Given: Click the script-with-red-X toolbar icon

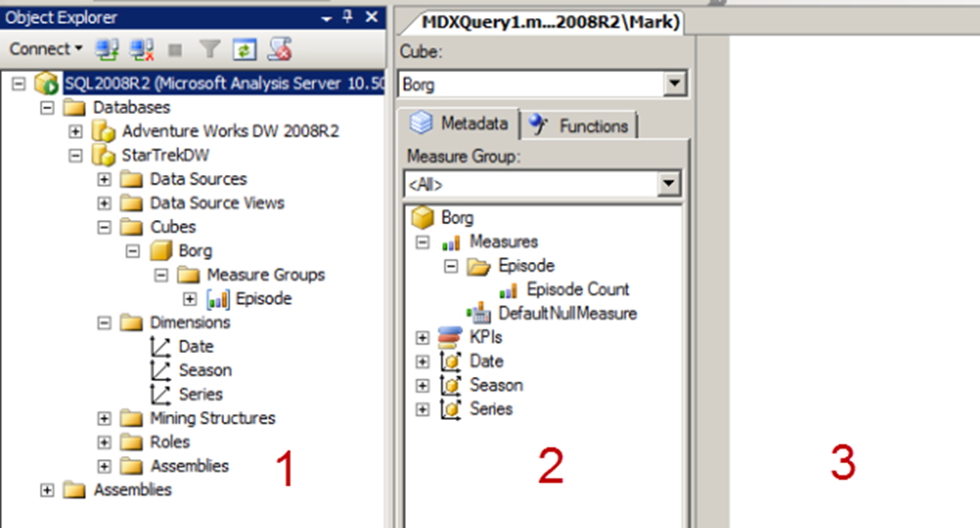Looking at the screenshot, I should [x=278, y=49].
